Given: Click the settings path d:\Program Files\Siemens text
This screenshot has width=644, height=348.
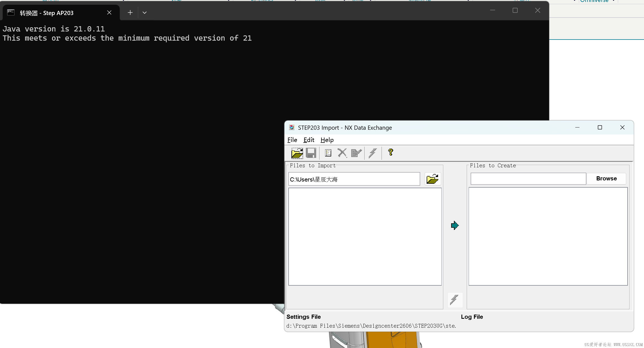Looking at the screenshot, I should pos(371,326).
